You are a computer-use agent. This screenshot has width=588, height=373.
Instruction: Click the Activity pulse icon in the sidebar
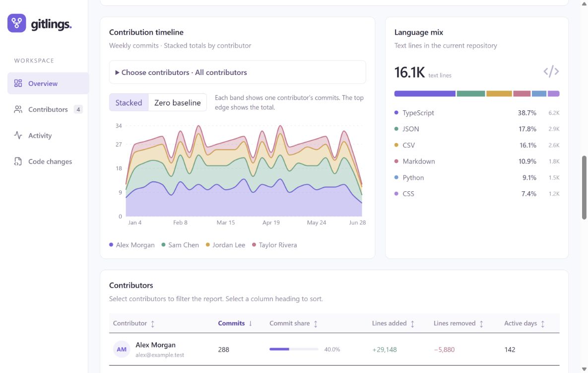[x=18, y=136]
